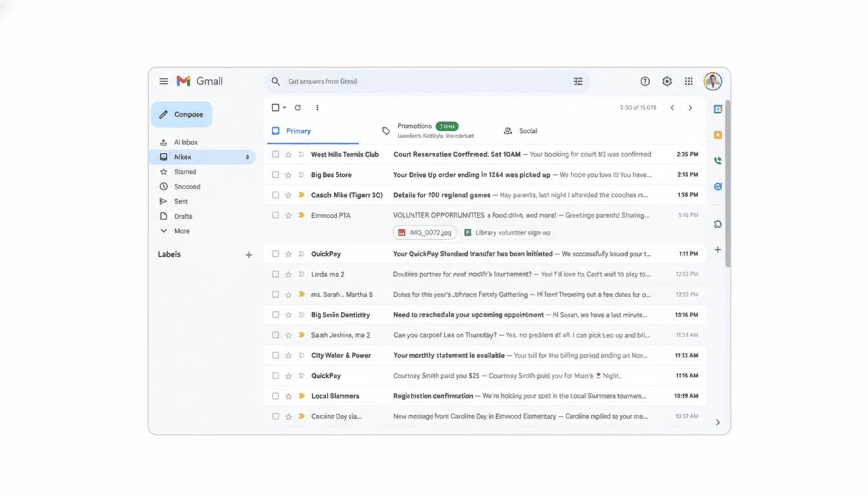The width and height of the screenshot is (868, 496).
Task: Open the search options filter icon
Action: (x=578, y=81)
